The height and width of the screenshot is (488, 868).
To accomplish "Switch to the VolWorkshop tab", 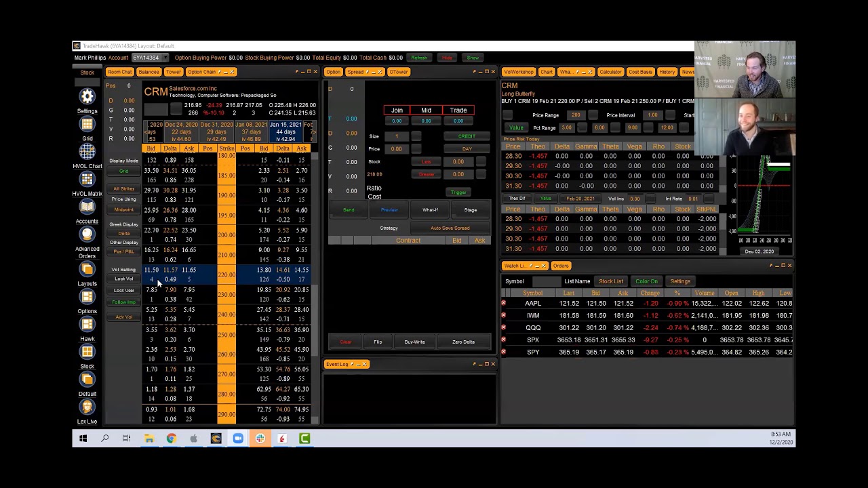I will click(518, 72).
